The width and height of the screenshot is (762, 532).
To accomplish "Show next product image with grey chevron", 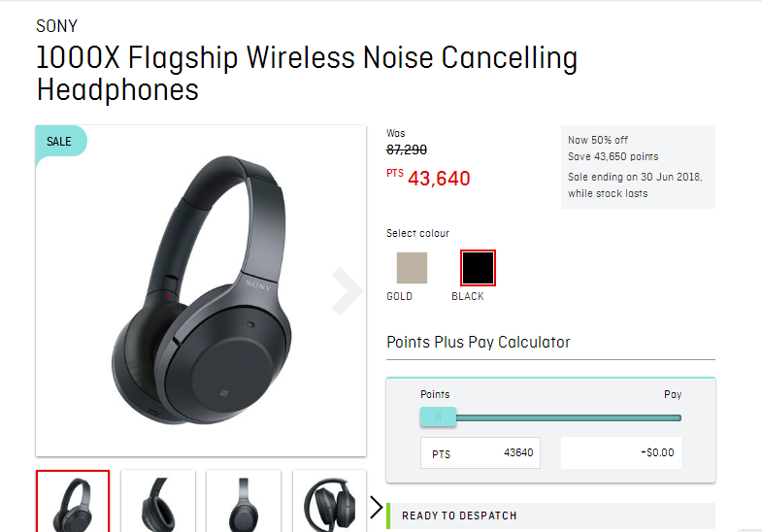I will 347,291.
